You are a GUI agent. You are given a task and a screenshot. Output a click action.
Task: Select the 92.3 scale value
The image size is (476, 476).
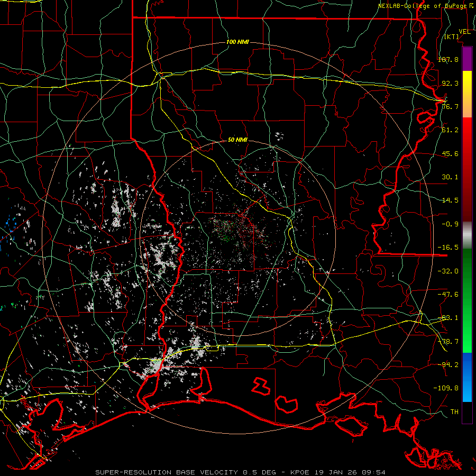450,83
